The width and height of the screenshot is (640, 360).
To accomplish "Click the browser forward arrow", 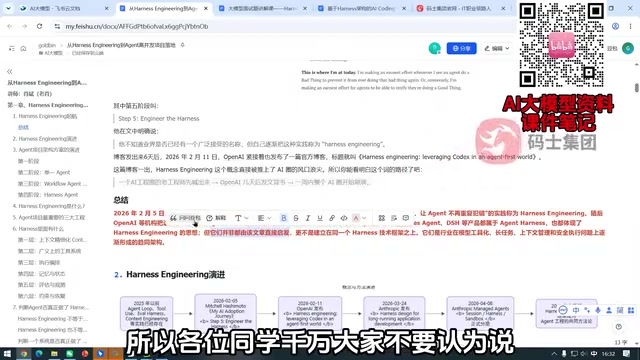I will [x=24, y=26].
